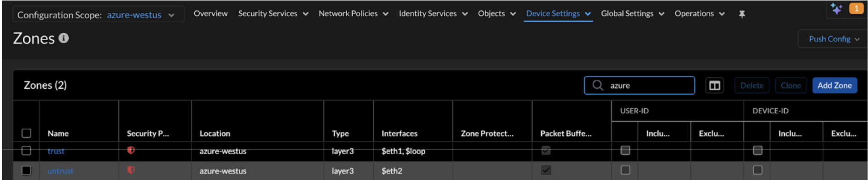Viewport: 868px width, 180px height.
Task: Click the Zones info icon
Action: coord(64,38)
